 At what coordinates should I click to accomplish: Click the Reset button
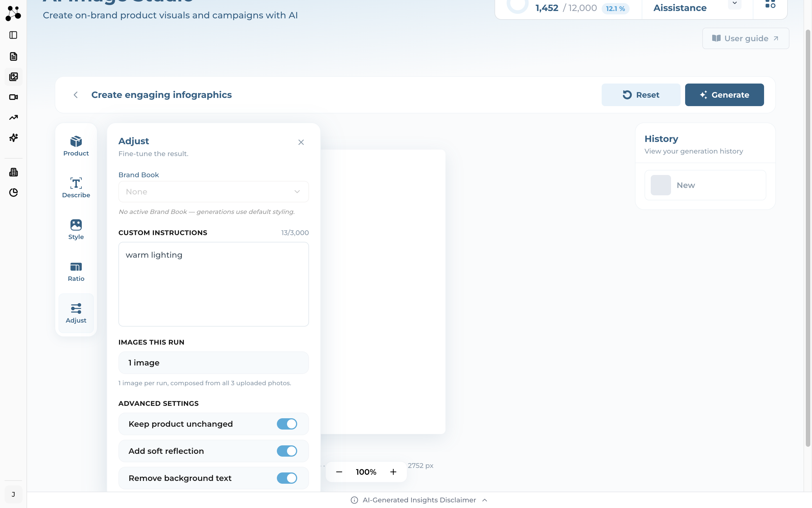tap(641, 95)
